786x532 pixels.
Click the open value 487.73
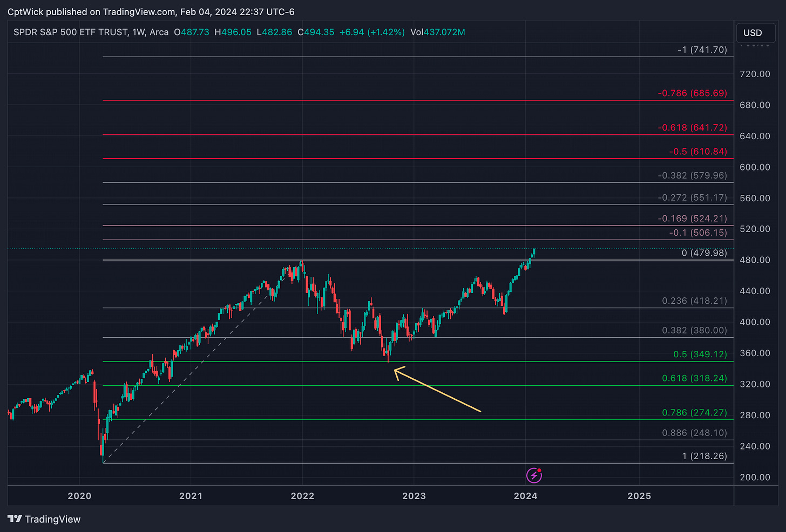coord(195,32)
